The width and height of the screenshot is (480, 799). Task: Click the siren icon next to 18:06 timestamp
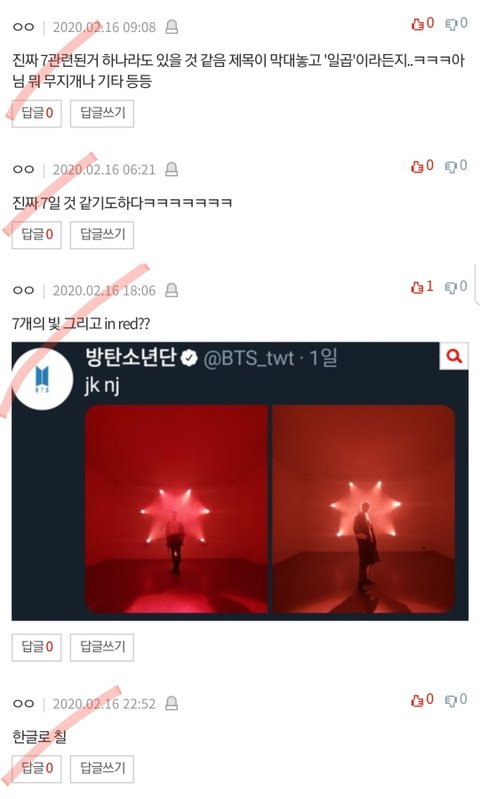(x=172, y=290)
